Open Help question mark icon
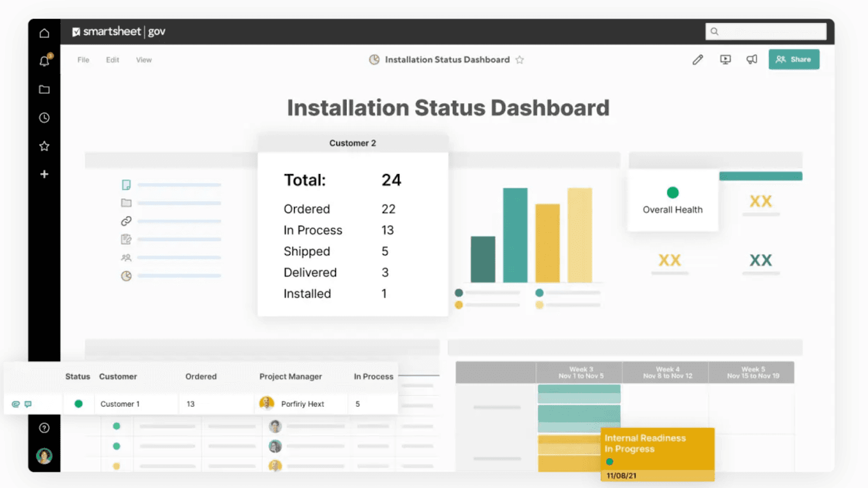Viewport: 868px width, 488px height. point(44,428)
